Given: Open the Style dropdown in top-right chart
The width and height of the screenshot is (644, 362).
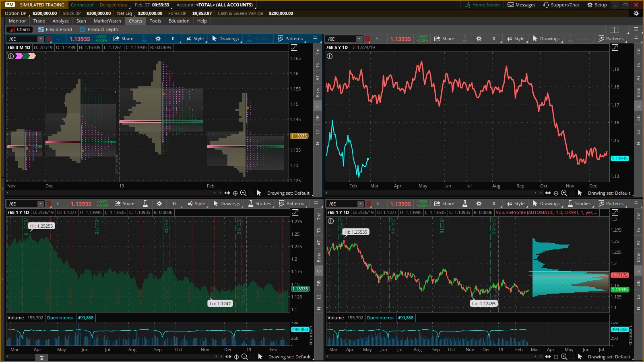Looking at the screenshot, I should (x=516, y=39).
